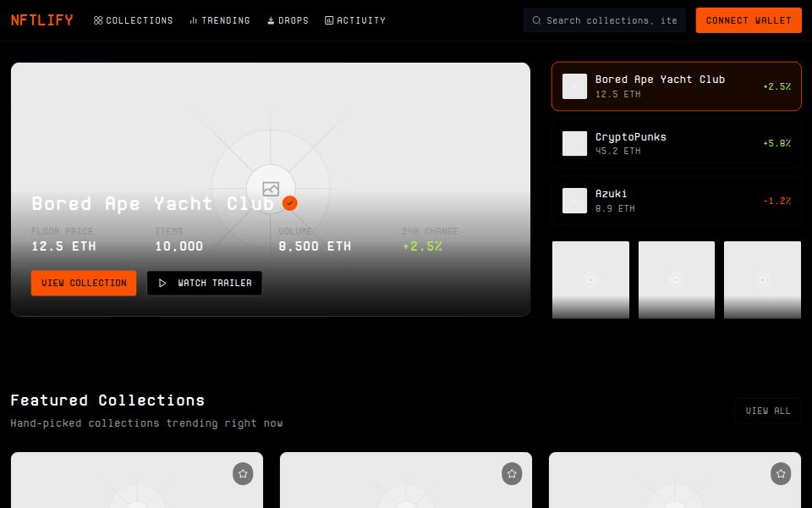Click the placeholder icon in the first sidebar thumbnail

[590, 279]
